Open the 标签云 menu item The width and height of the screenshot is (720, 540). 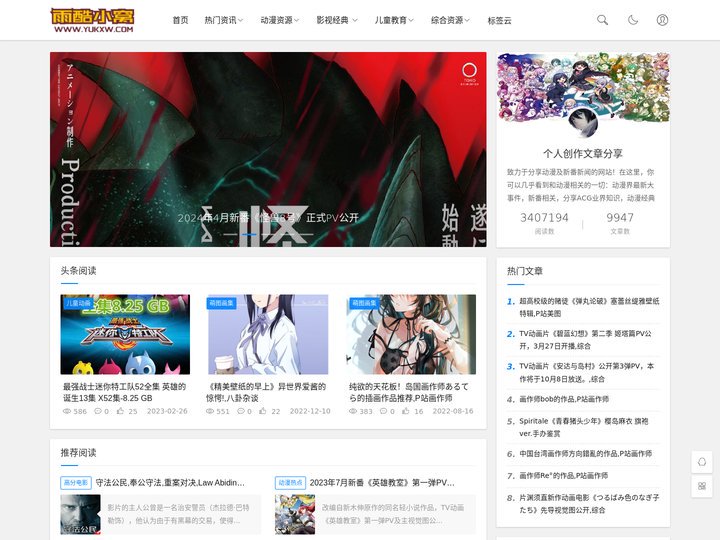[x=500, y=20]
